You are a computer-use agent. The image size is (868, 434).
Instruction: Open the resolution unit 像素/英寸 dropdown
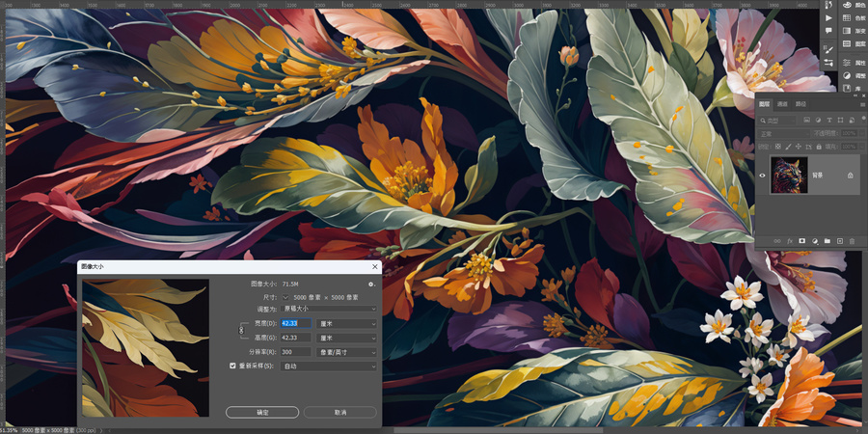[346, 352]
